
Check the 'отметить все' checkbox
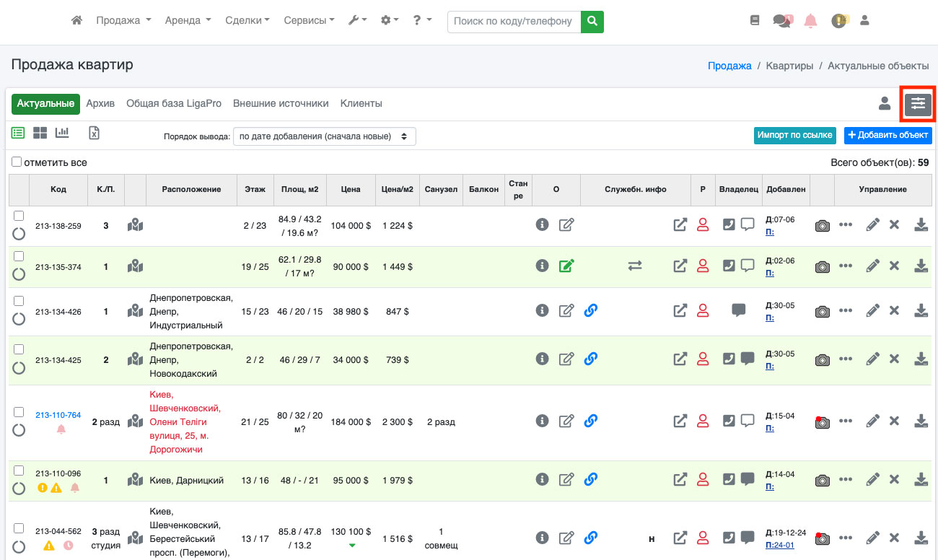[17, 162]
